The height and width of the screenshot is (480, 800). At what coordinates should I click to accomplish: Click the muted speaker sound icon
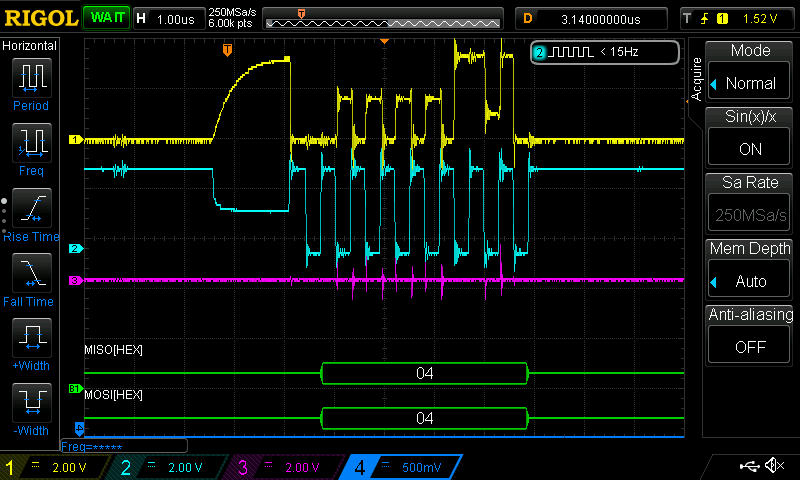(774, 465)
